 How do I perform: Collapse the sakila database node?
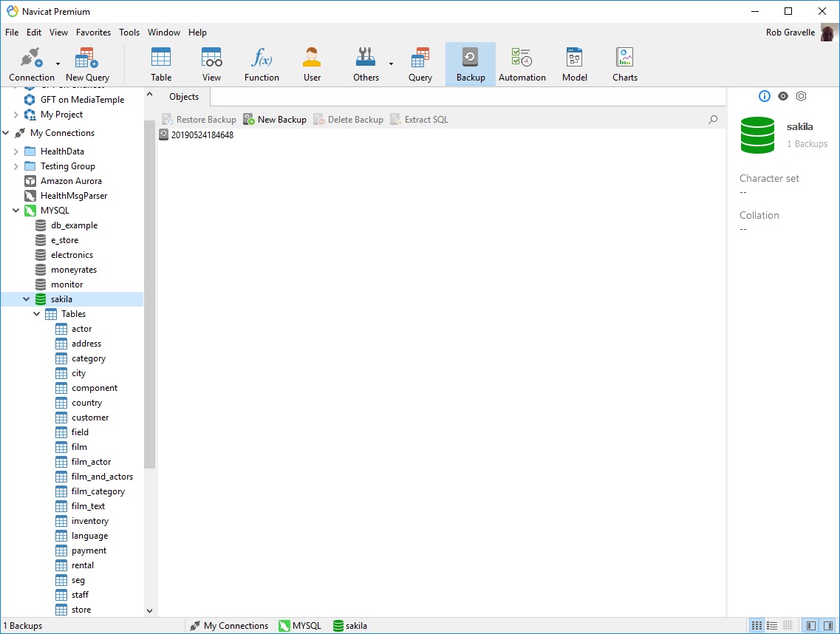tap(26, 299)
